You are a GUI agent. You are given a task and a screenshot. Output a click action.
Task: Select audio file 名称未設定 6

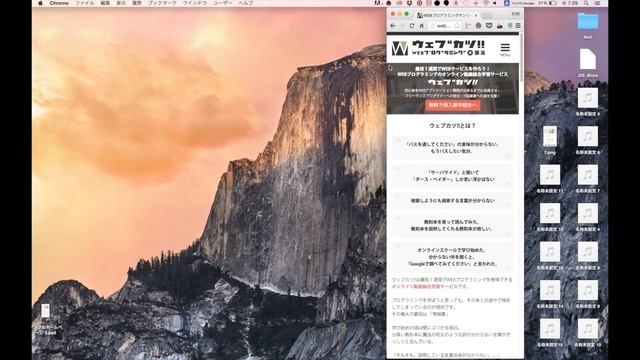coord(588,140)
